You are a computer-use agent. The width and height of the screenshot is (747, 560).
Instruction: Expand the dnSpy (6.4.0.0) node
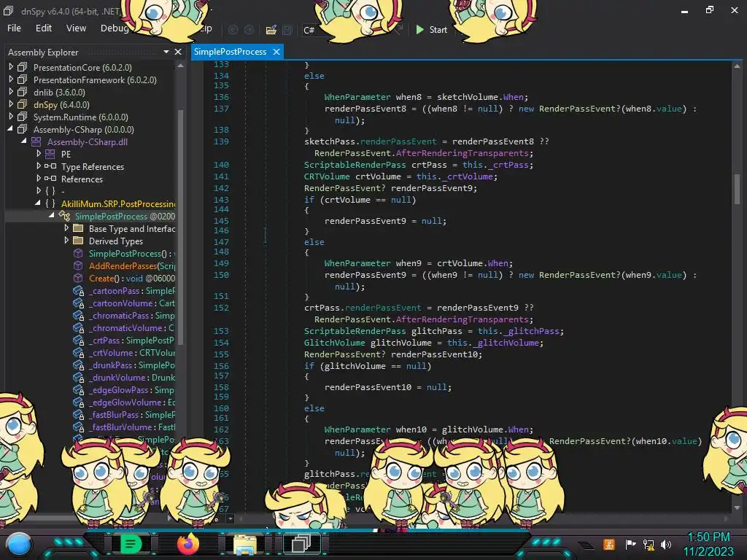point(11,104)
